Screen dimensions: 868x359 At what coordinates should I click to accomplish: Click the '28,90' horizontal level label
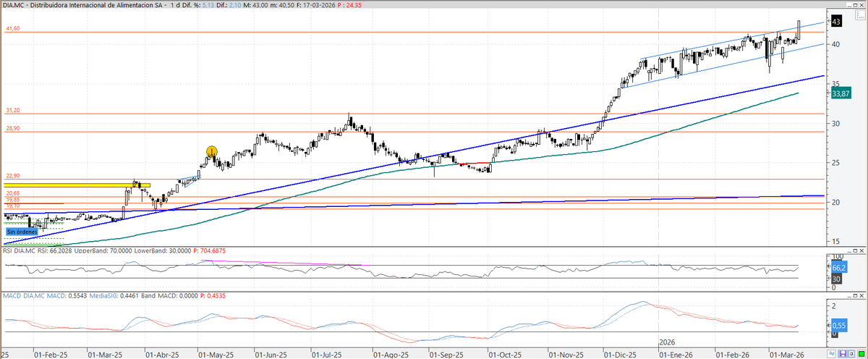[x=12, y=127]
